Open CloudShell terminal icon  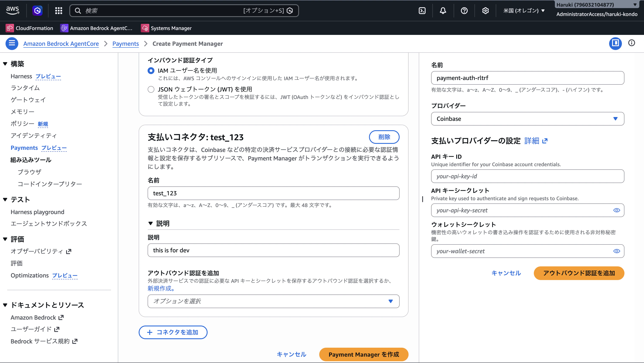pos(422,10)
